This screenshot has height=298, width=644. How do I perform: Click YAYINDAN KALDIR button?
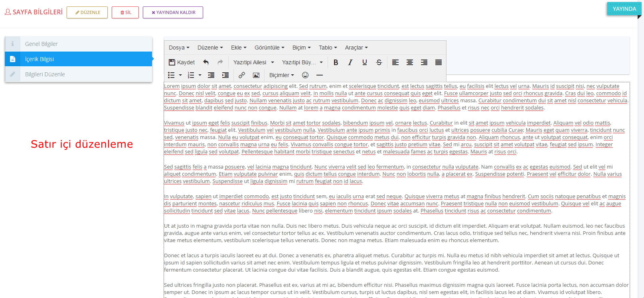pyautogui.click(x=173, y=12)
